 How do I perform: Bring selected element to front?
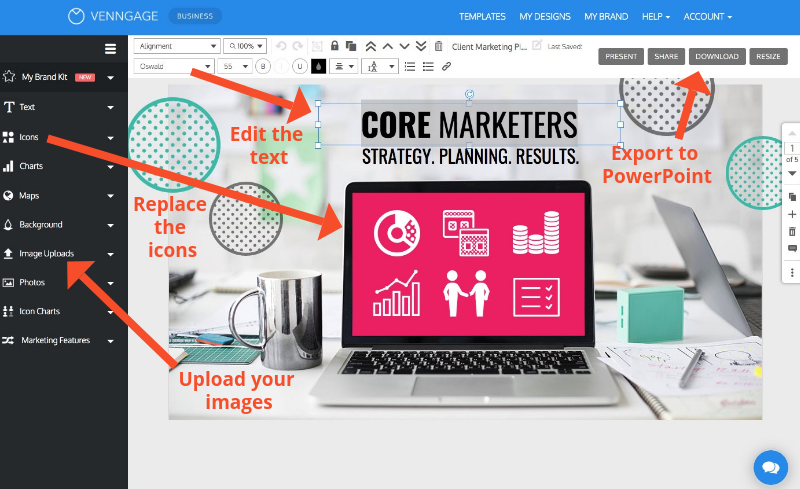click(x=371, y=46)
